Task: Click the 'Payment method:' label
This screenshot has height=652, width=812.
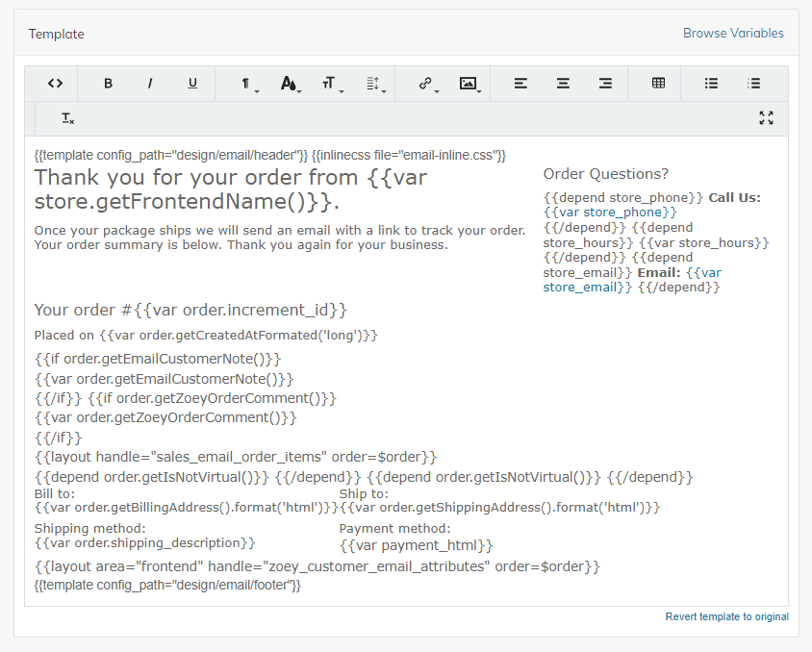Action: (394, 528)
